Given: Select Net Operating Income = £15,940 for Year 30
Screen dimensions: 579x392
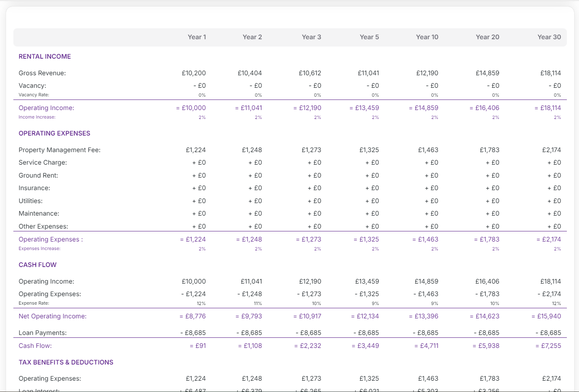Looking at the screenshot, I should tap(546, 316).
